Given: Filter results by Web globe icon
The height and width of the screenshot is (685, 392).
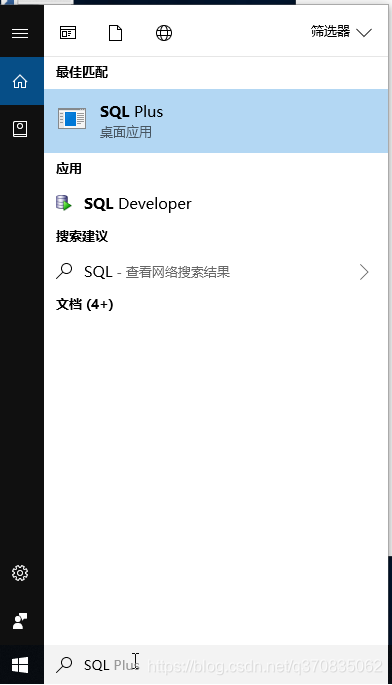Looking at the screenshot, I should point(164,33).
